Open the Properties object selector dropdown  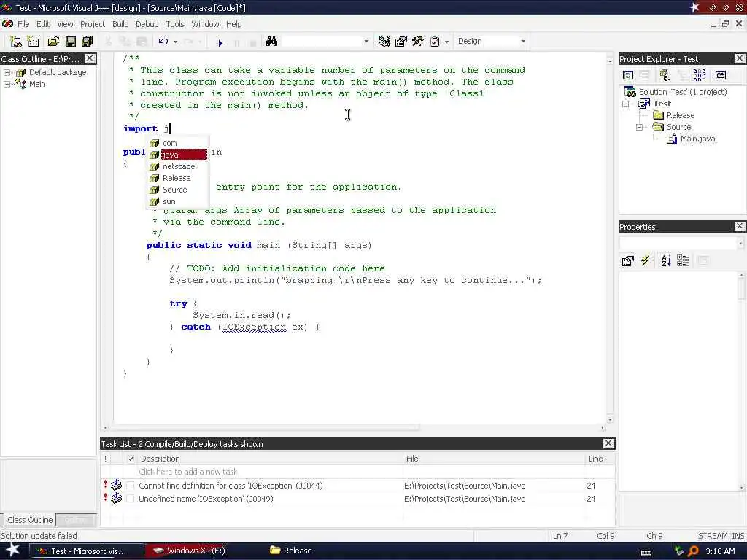click(x=740, y=244)
